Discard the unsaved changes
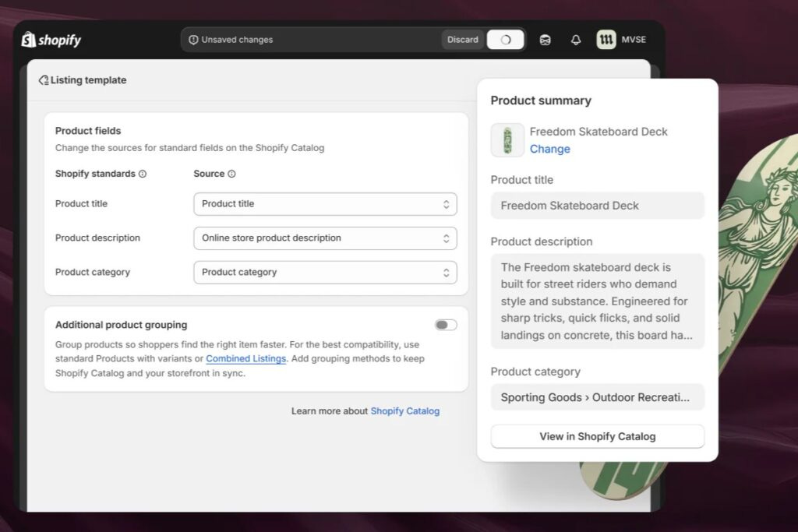Viewport: 798px width, 532px height. coord(463,40)
